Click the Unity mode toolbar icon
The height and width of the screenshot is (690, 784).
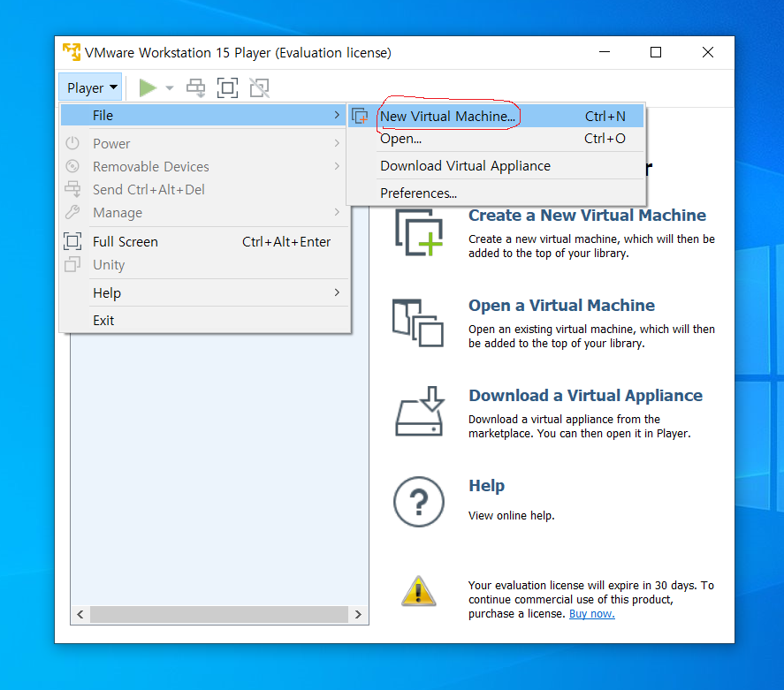click(x=260, y=88)
